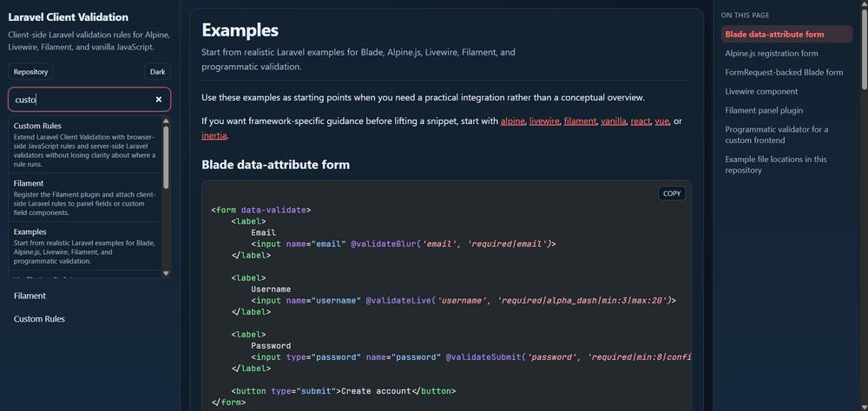Click the "@validateBlur" directive in code
The width and height of the screenshot is (868, 411).
pos(383,244)
